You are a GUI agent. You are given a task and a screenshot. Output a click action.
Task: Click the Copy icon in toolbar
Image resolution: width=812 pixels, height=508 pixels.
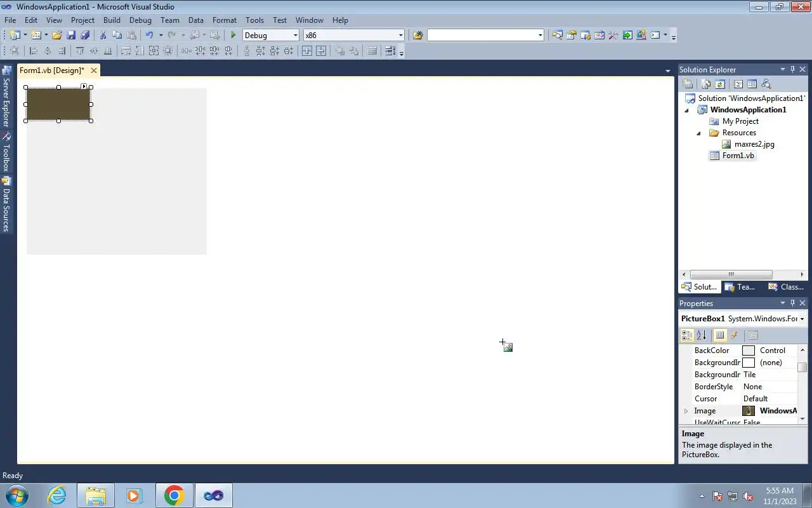tap(117, 35)
